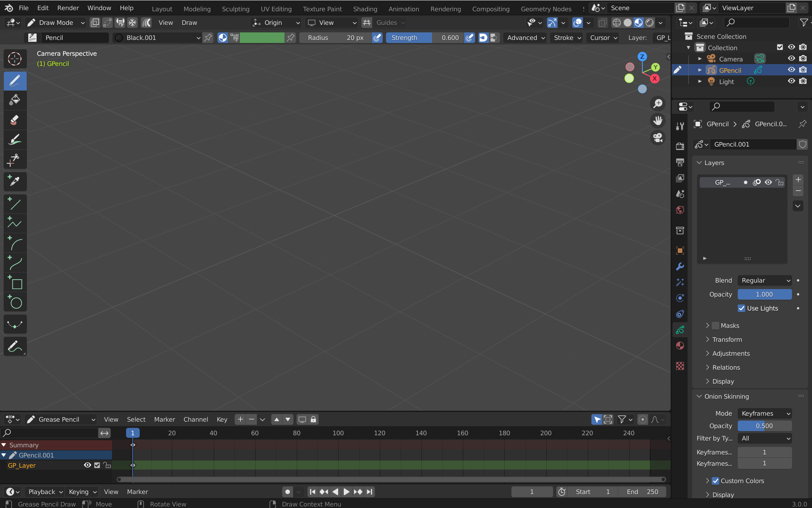Switch to the Animation workspace

click(403, 9)
